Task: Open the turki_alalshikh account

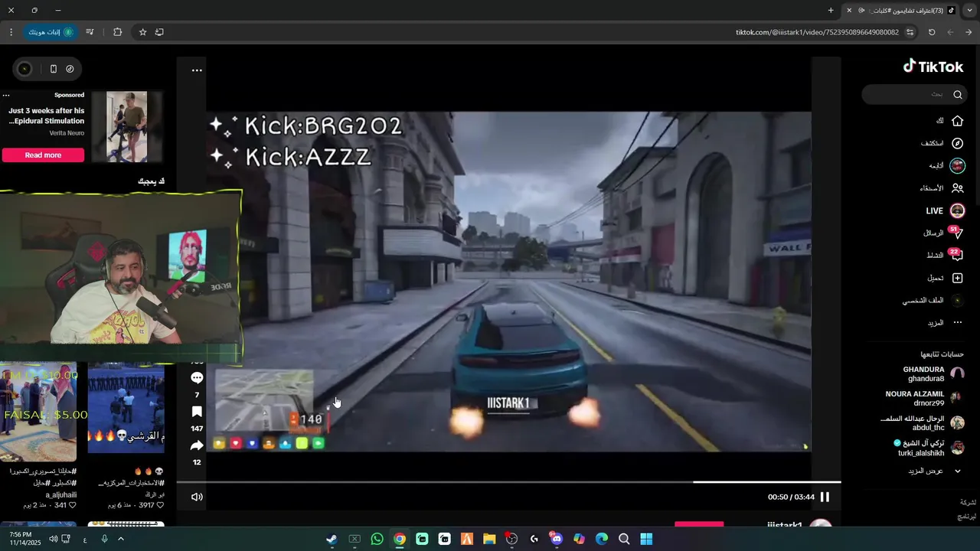Action: pyautogui.click(x=929, y=448)
